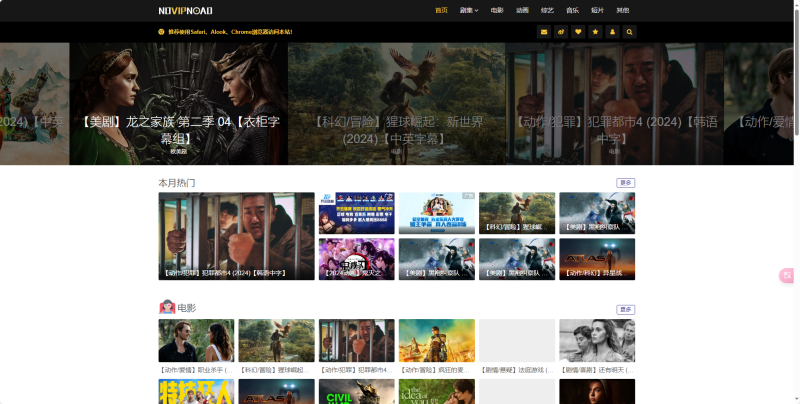Open the user account icon
Viewport: 800px width, 404px height.
tap(612, 32)
